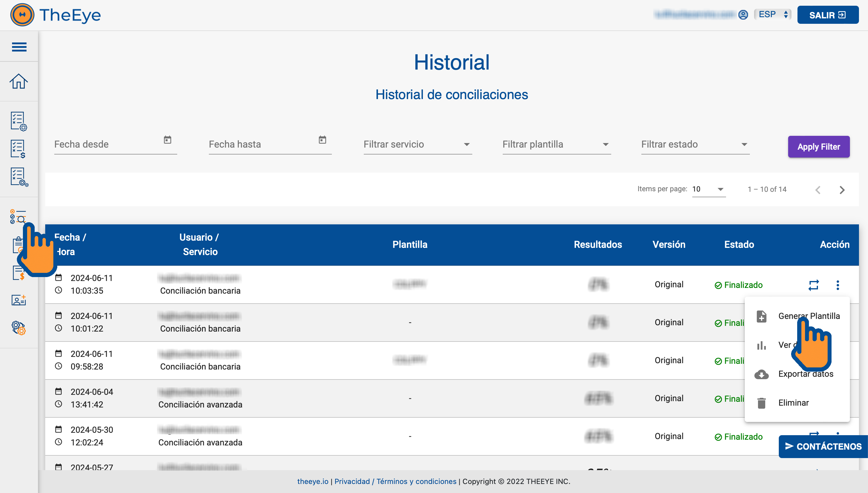Click the user profile icon in header

pyautogui.click(x=743, y=15)
